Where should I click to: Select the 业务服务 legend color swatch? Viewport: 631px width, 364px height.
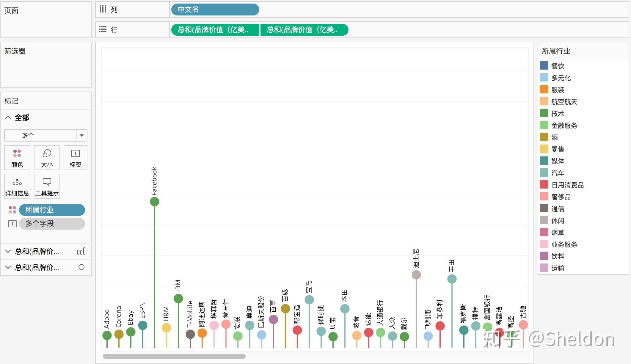pos(544,244)
